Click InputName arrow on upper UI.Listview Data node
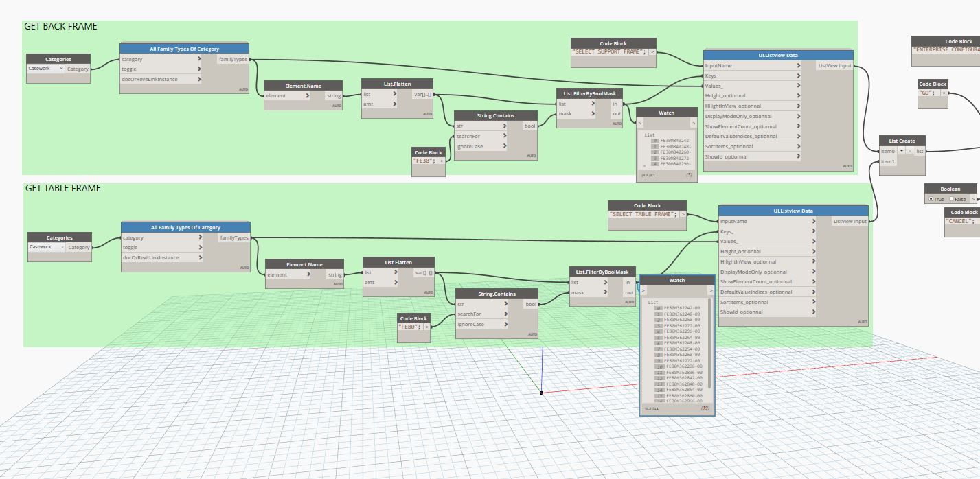Screen dimensions: 980x479 pos(799,66)
